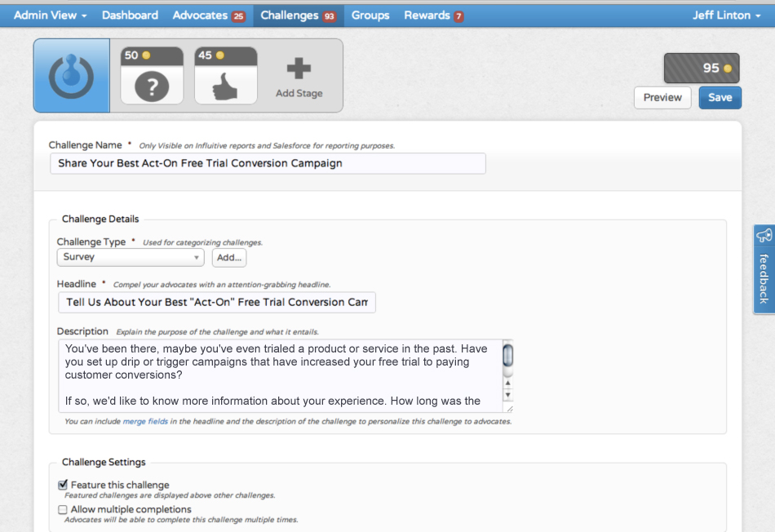This screenshot has height=532, width=775.
Task: Enable Allow multiple completions checkbox
Action: coord(63,509)
